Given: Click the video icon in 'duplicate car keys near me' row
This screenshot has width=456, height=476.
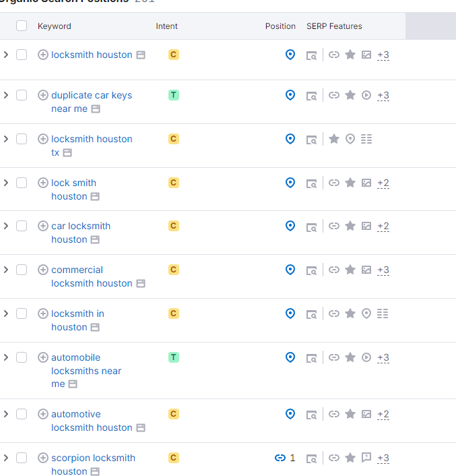Looking at the screenshot, I should [366, 95].
